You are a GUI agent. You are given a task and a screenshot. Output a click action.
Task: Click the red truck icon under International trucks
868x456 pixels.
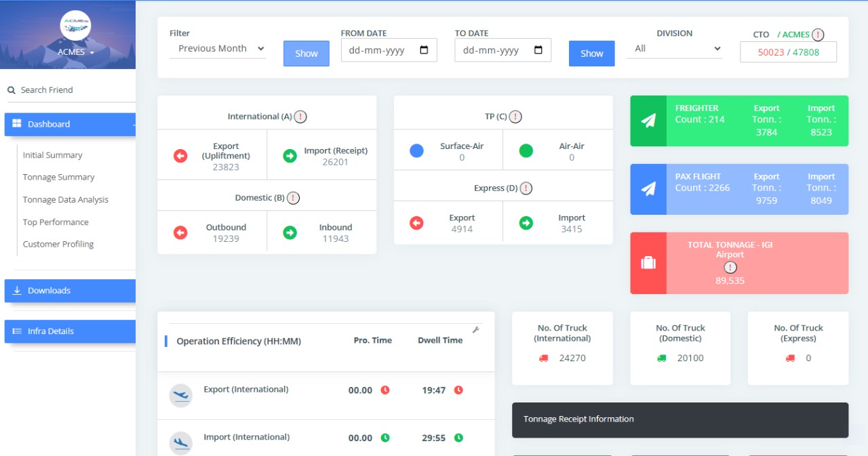click(544, 358)
